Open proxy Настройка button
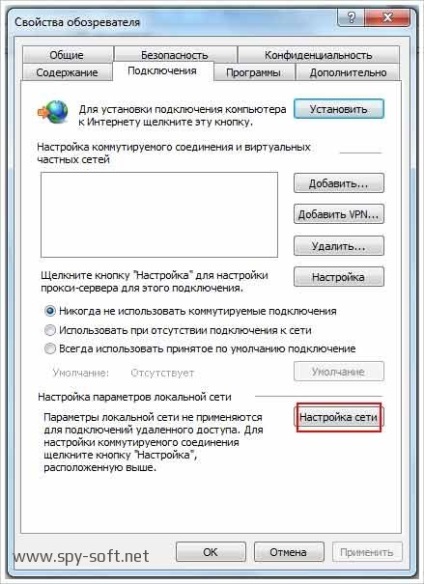The height and width of the screenshot is (584, 424). click(x=339, y=277)
